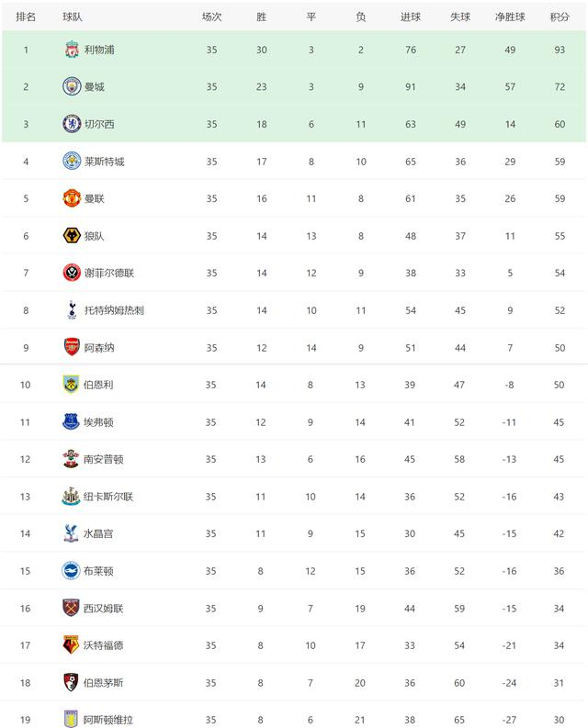Click the Liverpool club crest icon
588x728 pixels.
click(72, 50)
